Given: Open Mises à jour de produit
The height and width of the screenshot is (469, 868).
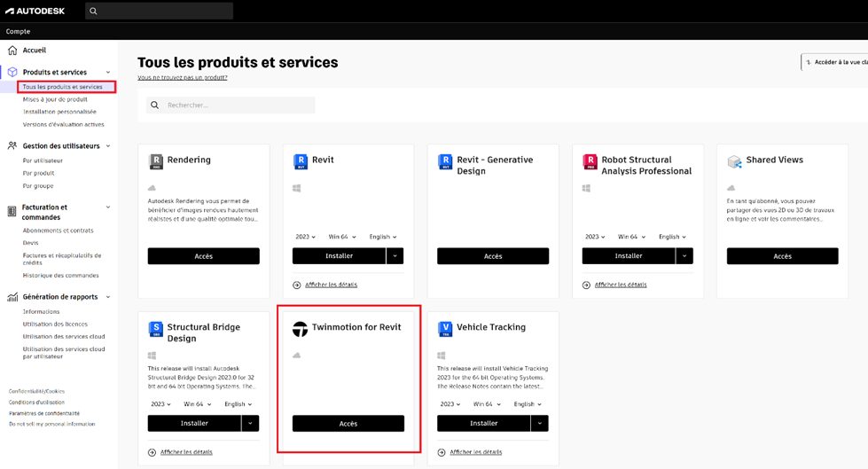Looking at the screenshot, I should click(x=55, y=99).
